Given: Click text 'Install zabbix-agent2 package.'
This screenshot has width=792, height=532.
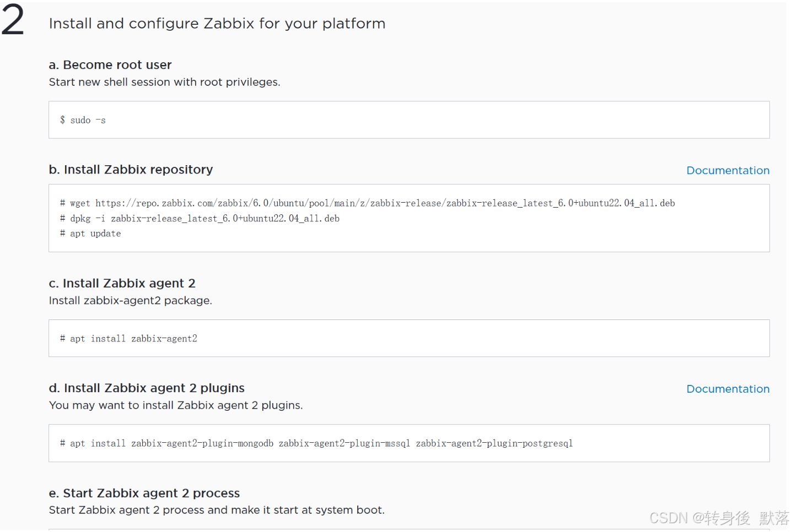Looking at the screenshot, I should 131,301.
